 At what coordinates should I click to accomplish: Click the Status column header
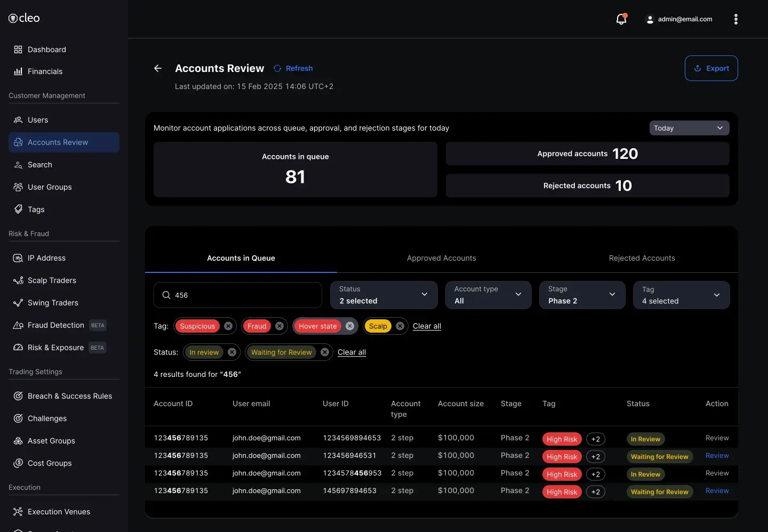638,404
